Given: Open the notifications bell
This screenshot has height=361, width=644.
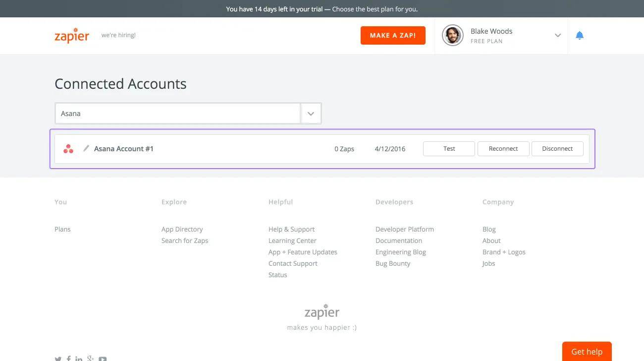Looking at the screenshot, I should pyautogui.click(x=580, y=36).
